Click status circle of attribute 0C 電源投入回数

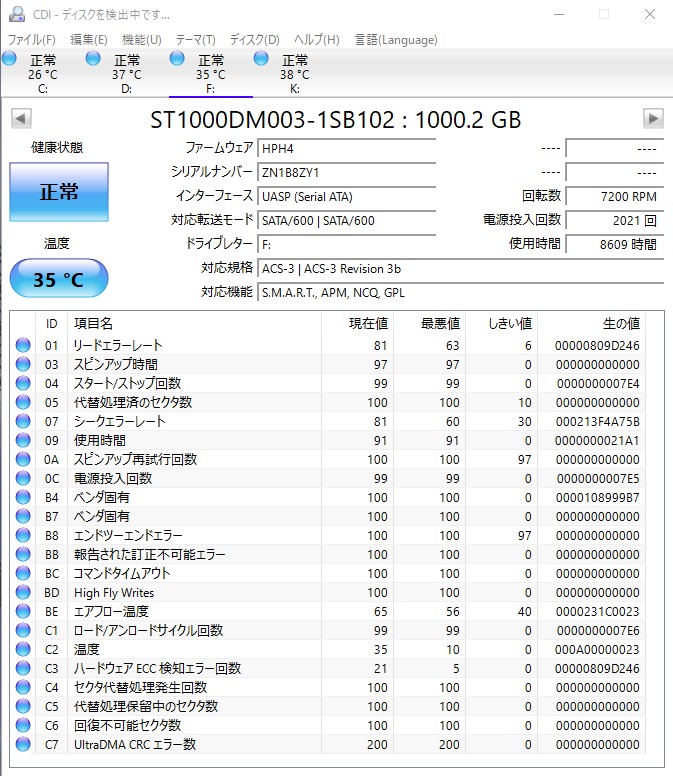point(23,478)
